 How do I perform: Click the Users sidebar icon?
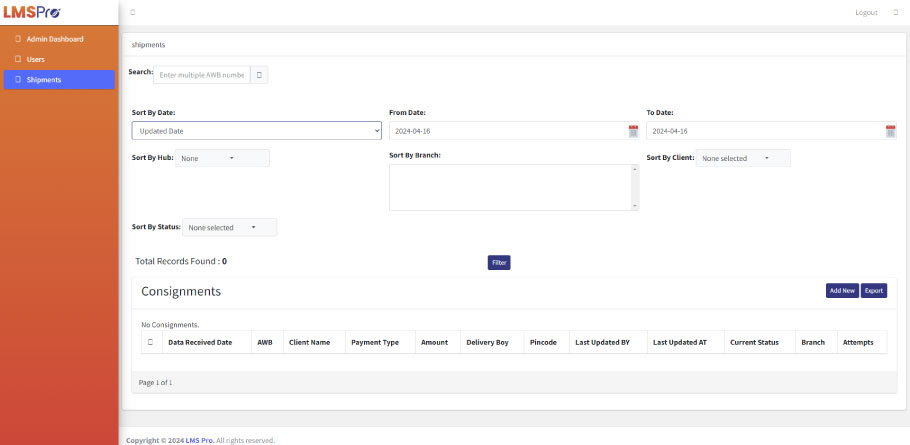pyautogui.click(x=17, y=59)
